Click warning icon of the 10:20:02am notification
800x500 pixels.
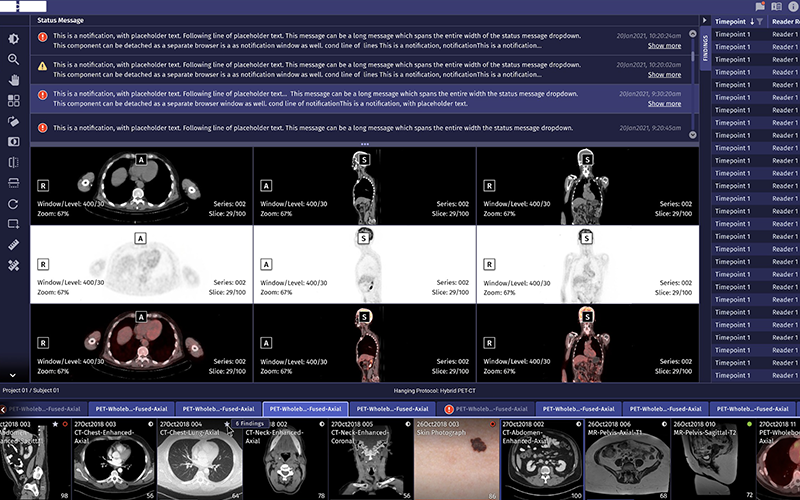click(43, 65)
